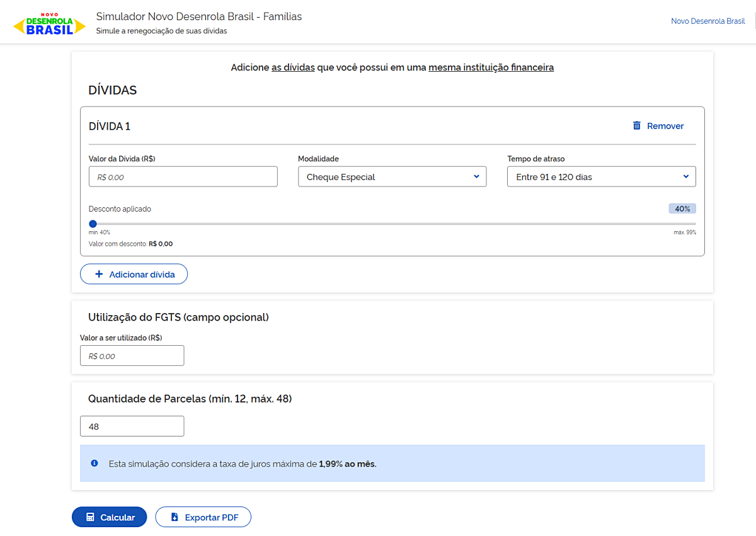Open the Tempo de atraso dropdown
This screenshot has height=536, width=756.
(602, 177)
